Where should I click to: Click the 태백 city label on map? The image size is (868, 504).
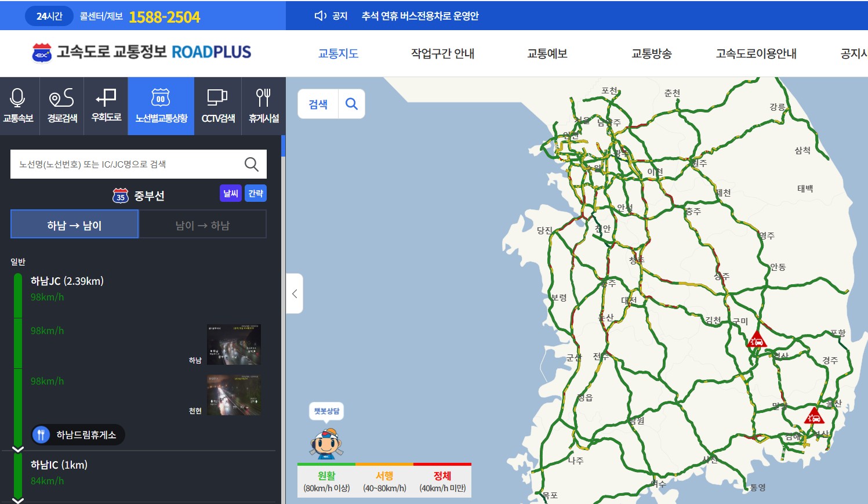click(805, 188)
